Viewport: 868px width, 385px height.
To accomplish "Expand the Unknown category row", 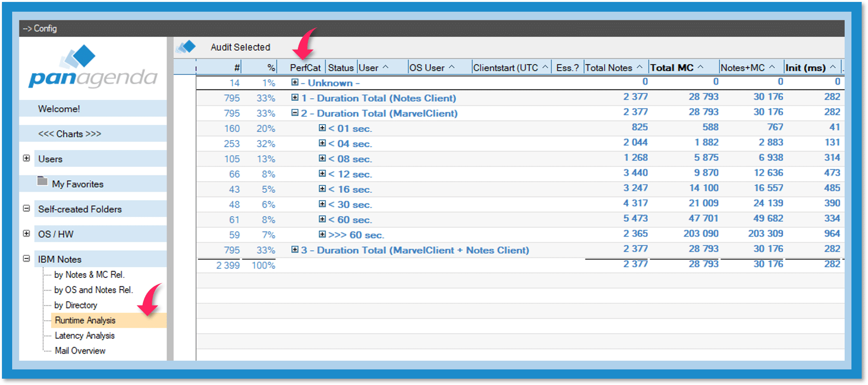I will (295, 82).
